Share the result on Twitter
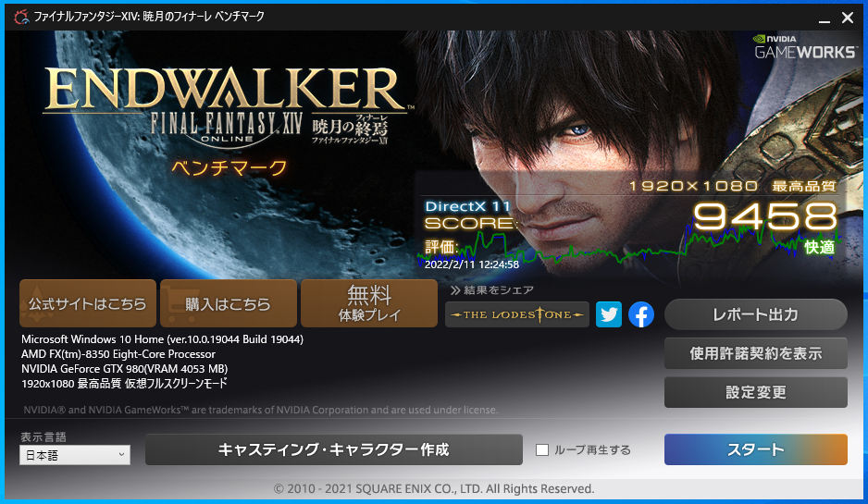Image resolution: width=868 pixels, height=504 pixels. click(x=608, y=314)
